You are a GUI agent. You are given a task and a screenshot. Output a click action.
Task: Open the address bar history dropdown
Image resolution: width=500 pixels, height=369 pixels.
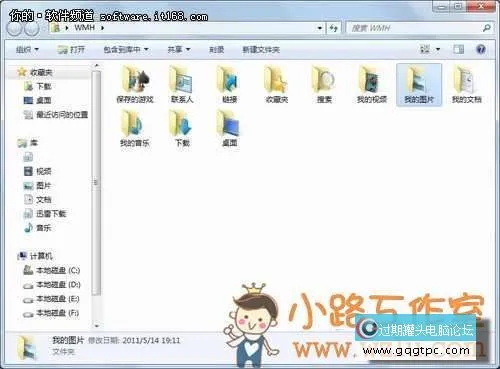pyautogui.click(x=320, y=28)
